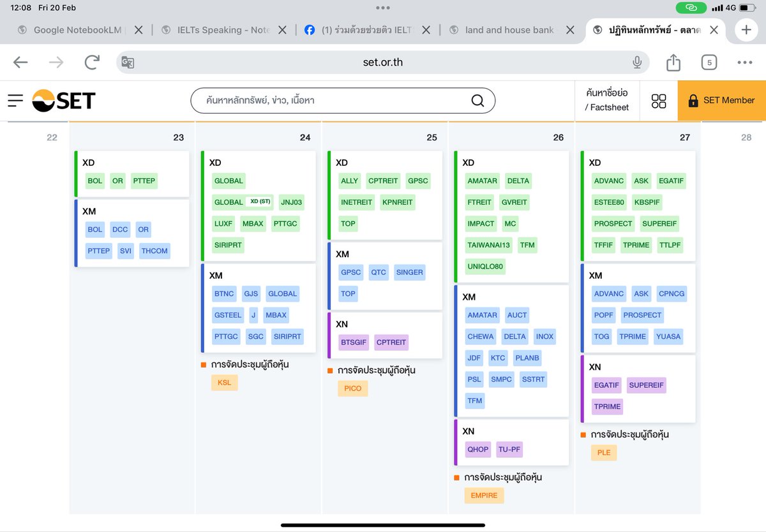Open SET Member login
The image size is (766, 532).
point(721,100)
